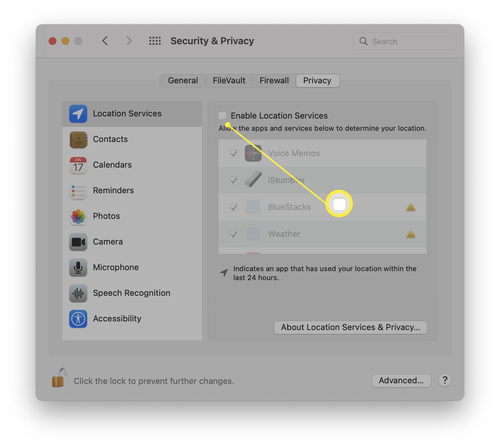
Task: Switch to the Firewall tab
Action: [x=274, y=81]
